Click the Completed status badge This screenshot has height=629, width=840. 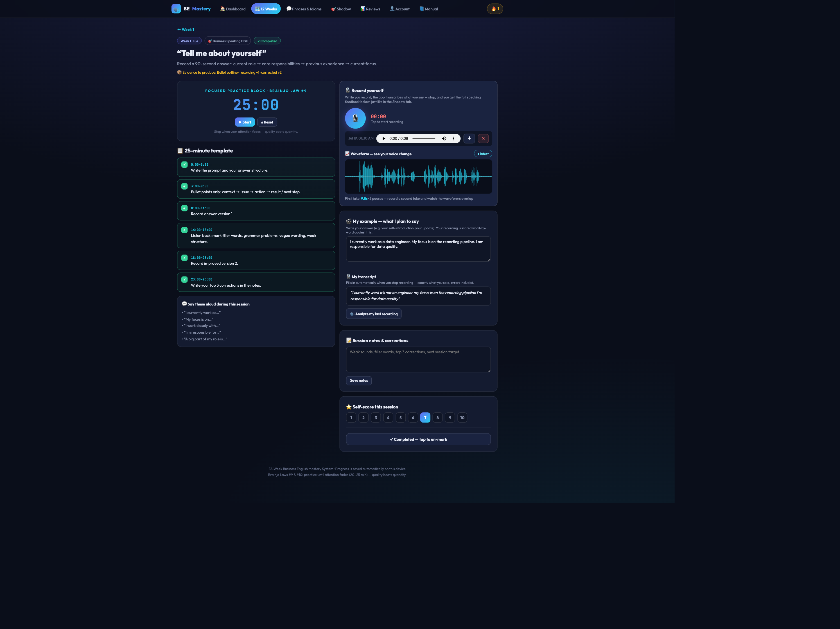coord(267,41)
